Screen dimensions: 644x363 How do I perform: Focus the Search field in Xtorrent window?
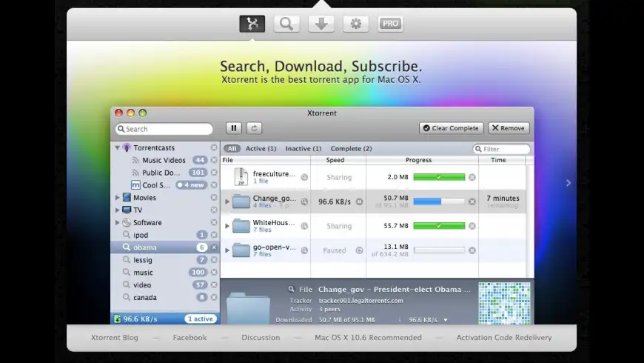pyautogui.click(x=164, y=129)
